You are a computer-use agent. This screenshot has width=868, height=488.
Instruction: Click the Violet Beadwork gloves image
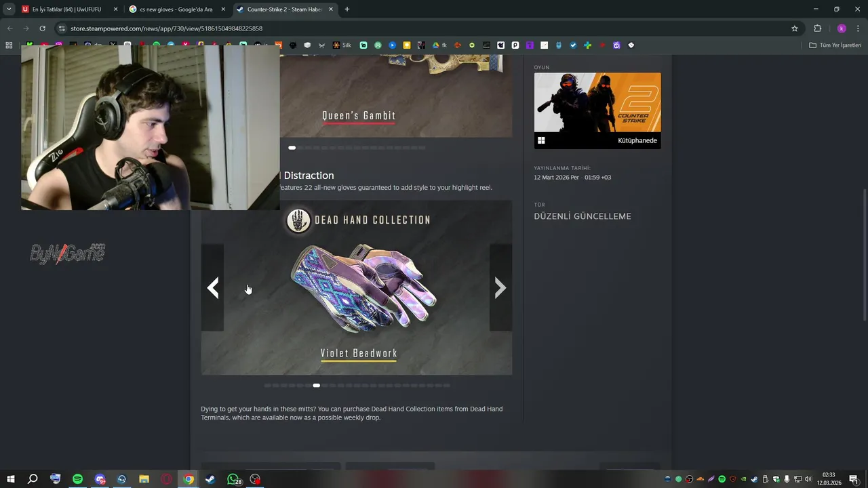pyautogui.click(x=363, y=289)
